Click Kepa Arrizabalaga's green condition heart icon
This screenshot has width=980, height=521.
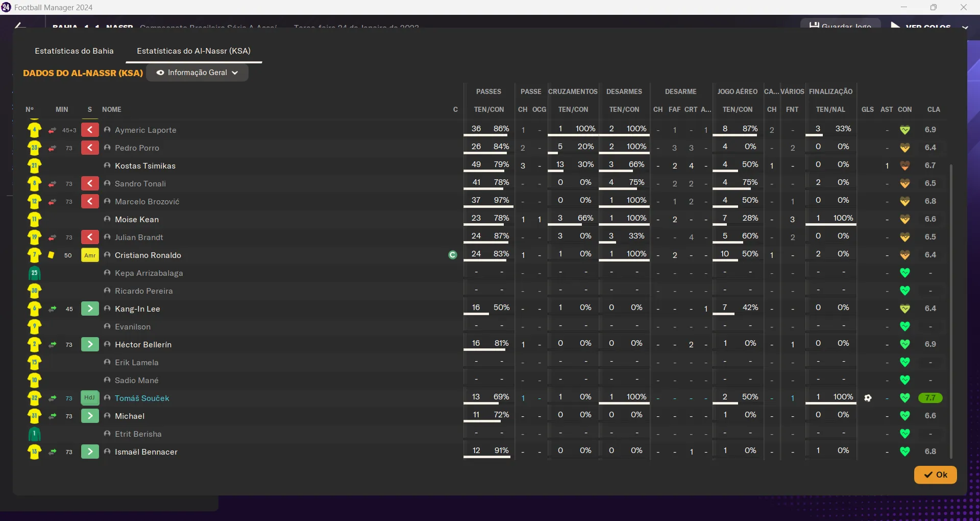pyautogui.click(x=905, y=273)
